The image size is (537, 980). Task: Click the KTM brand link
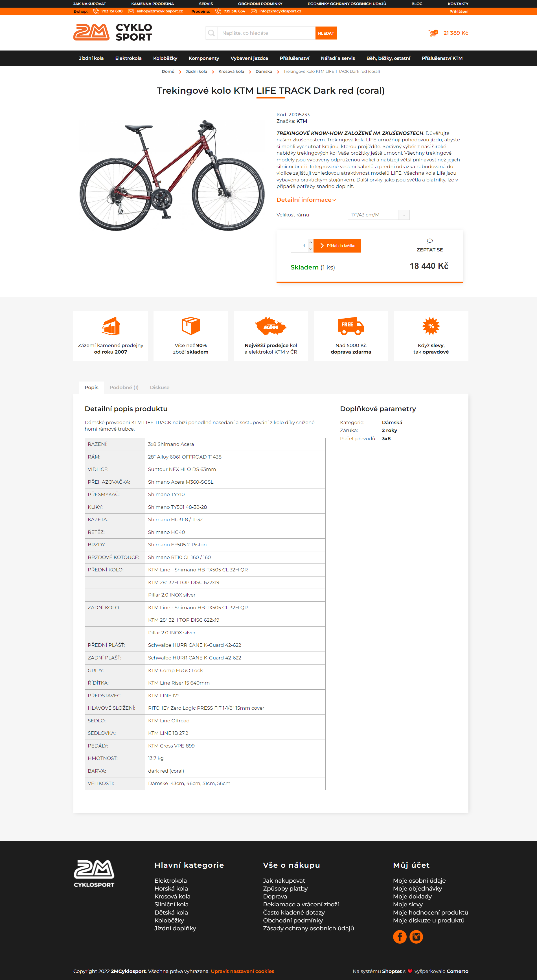[x=301, y=121]
